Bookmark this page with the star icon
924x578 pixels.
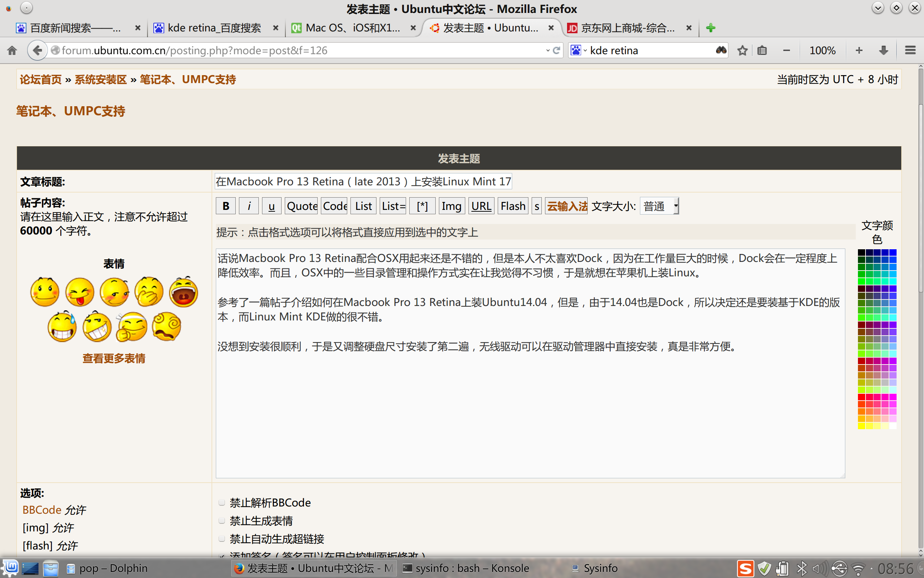742,50
